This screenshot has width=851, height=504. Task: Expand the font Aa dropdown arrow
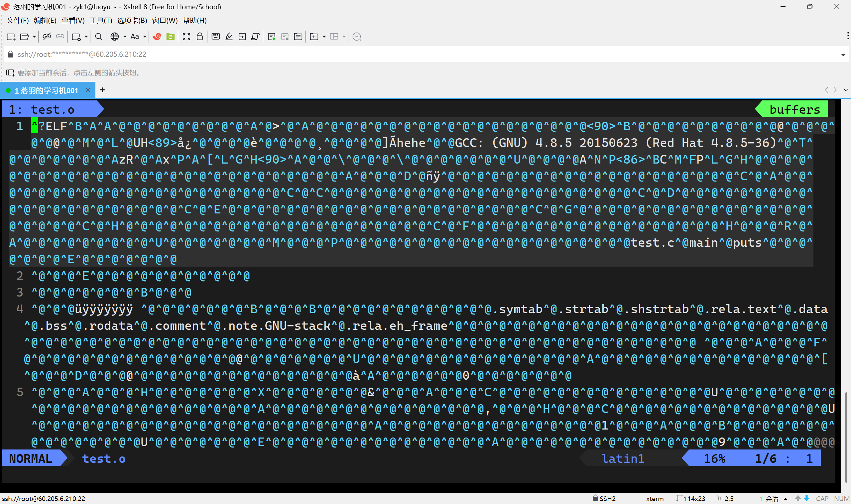[145, 37]
